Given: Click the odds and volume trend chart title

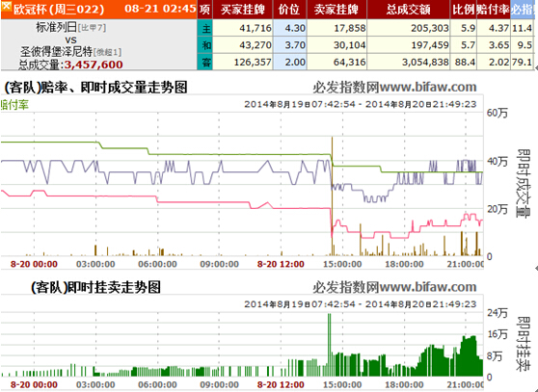Looking at the screenshot, I should (95, 88).
